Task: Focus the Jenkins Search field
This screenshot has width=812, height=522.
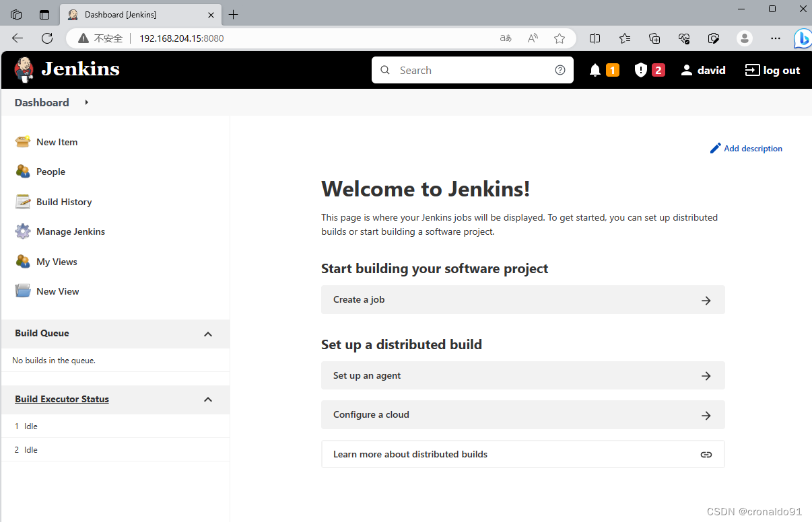Action: point(473,70)
